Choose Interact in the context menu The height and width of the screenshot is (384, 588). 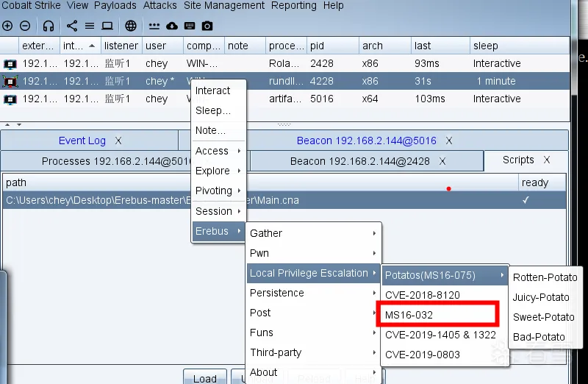218,90
